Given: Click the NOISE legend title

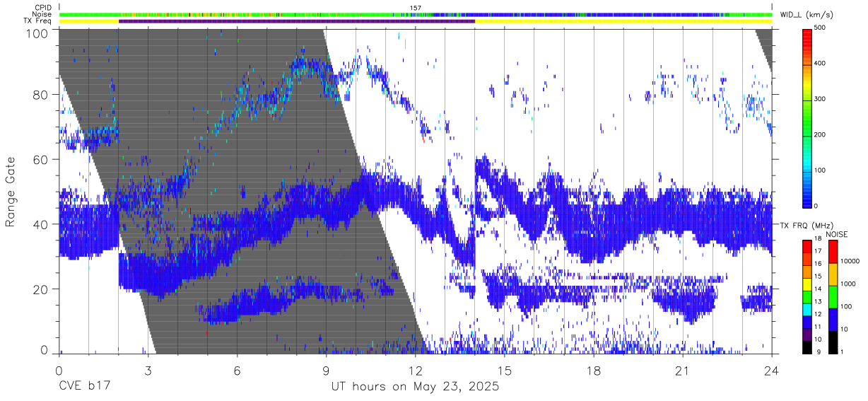Looking at the screenshot, I should click(837, 234).
